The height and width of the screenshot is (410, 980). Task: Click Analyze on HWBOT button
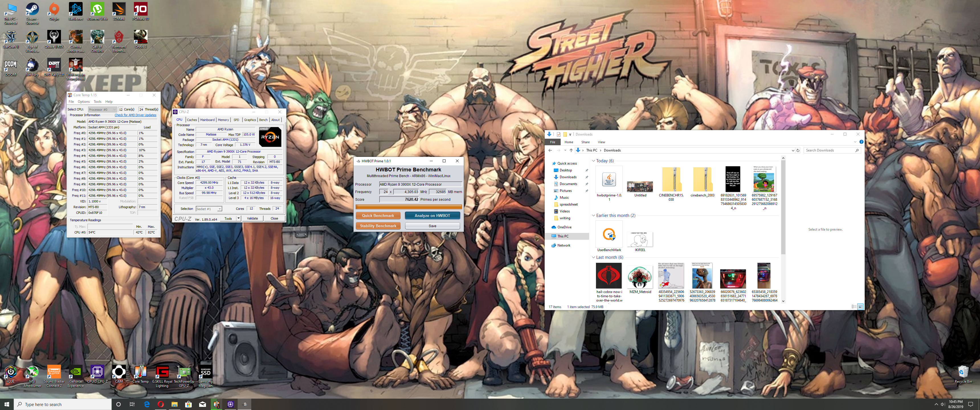tap(432, 216)
